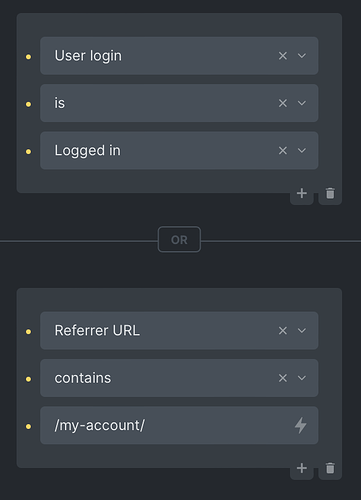Expand the User login dropdown chevron

(302, 56)
